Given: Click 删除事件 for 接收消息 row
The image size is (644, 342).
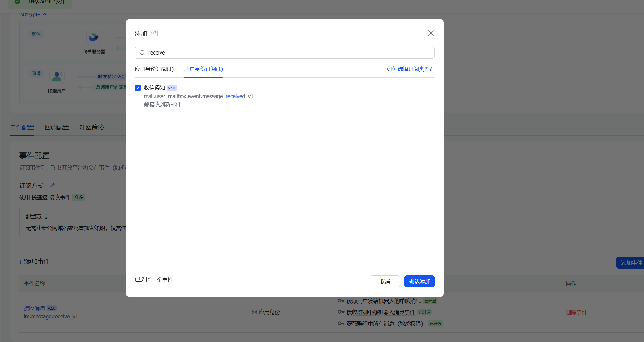Looking at the screenshot, I should click(576, 312).
